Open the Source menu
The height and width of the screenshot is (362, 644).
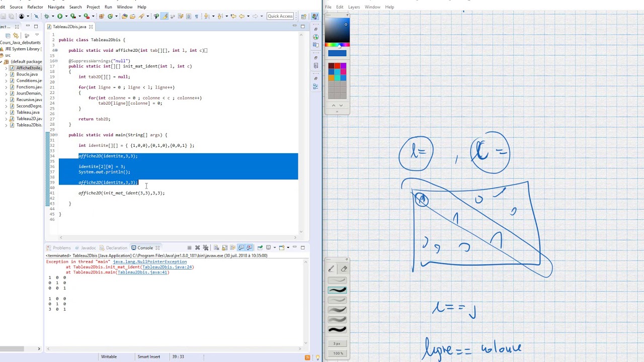point(16,7)
